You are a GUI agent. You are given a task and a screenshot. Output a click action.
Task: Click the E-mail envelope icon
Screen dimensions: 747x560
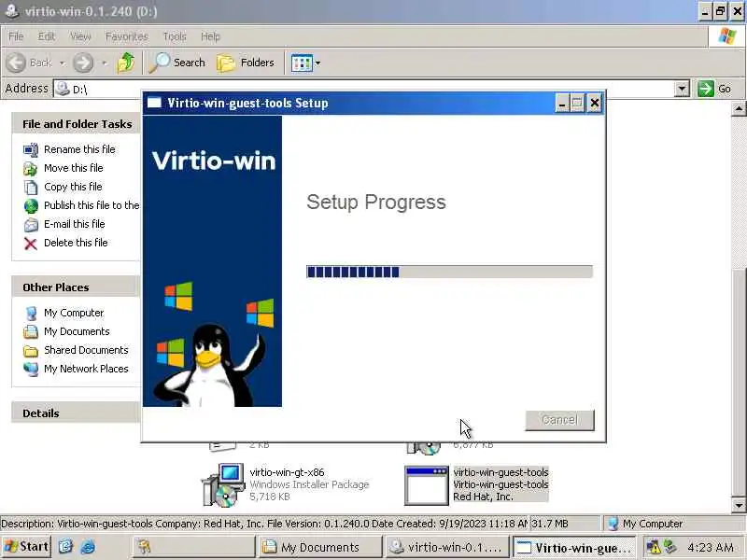pos(31,224)
